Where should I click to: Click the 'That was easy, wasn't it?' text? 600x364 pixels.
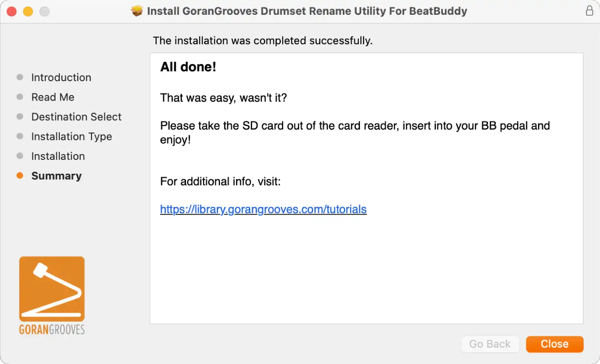click(x=224, y=98)
